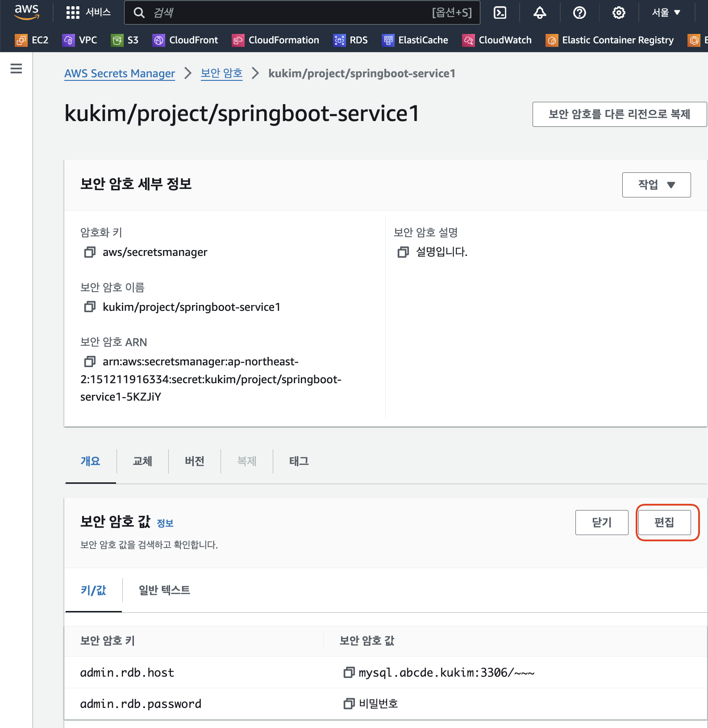The width and height of the screenshot is (708, 728).
Task: Select the 개요 tab
Action: pos(91,461)
